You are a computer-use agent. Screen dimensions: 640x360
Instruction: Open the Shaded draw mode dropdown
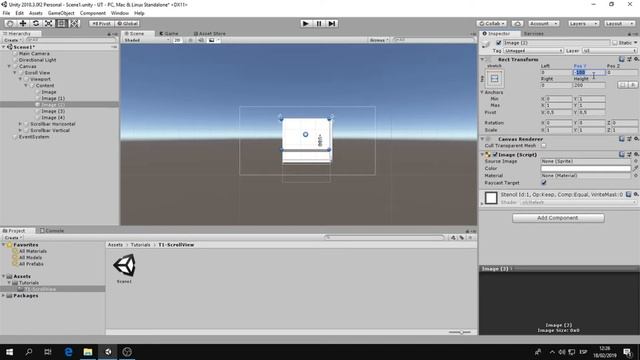[x=146, y=40]
